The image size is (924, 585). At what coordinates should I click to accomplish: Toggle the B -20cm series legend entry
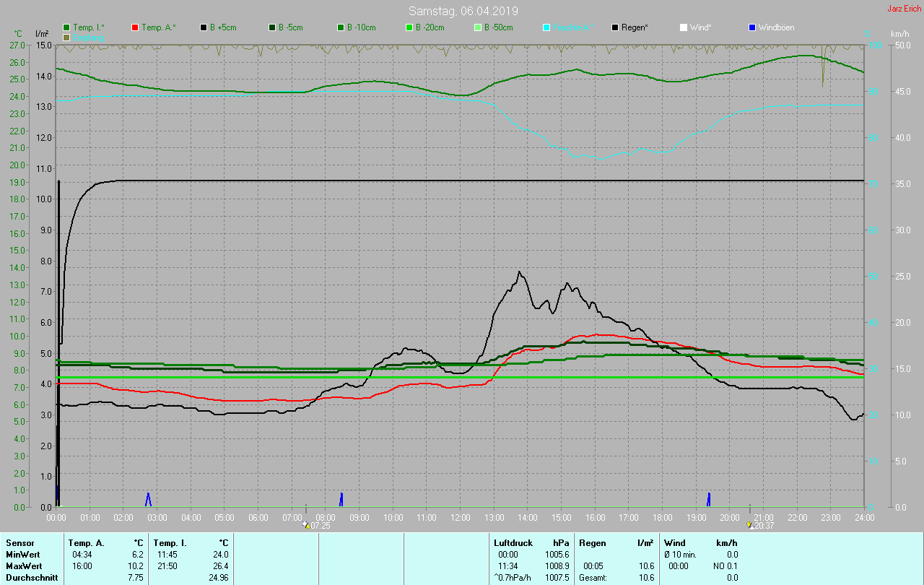[x=430, y=27]
